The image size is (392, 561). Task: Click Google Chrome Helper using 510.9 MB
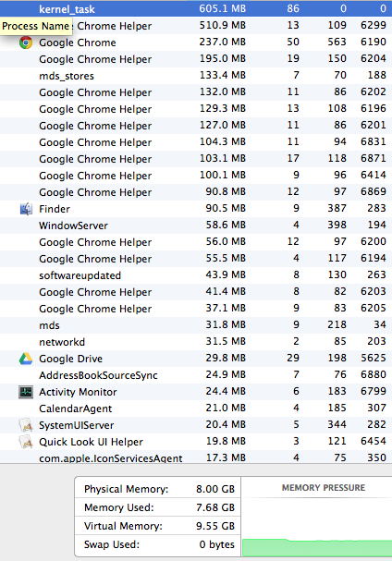196,26
